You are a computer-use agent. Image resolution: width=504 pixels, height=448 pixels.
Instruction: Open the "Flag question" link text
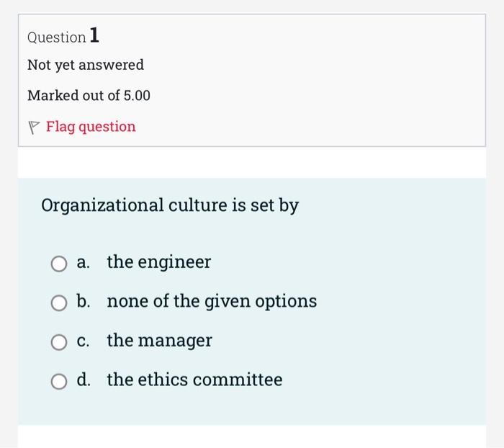91,127
